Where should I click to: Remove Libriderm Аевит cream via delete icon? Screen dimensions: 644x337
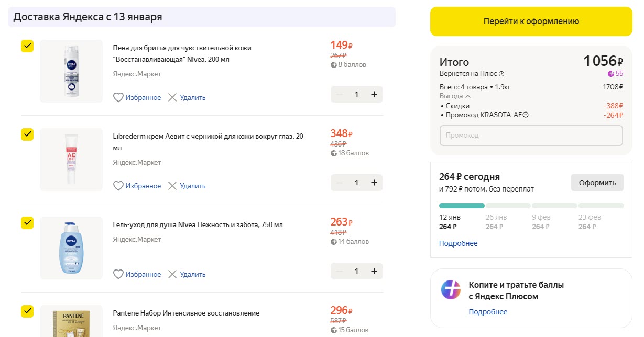tap(173, 186)
